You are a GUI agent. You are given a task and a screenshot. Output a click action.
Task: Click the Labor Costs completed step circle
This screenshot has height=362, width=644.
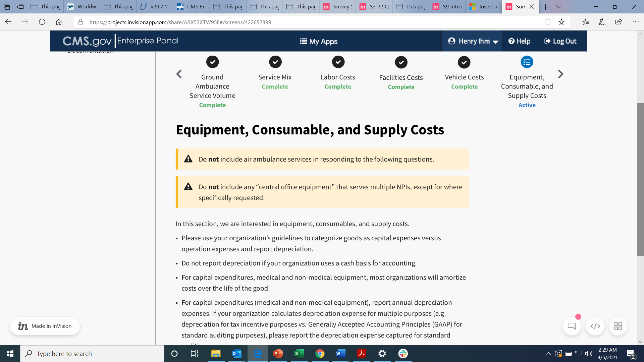[338, 62]
